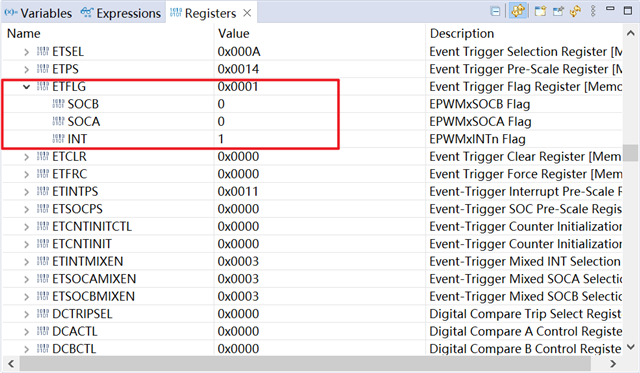Viewport: 640px width, 373px height.
Task: Click the Event Trigger Clear Register description
Action: pyautogui.click(x=525, y=157)
